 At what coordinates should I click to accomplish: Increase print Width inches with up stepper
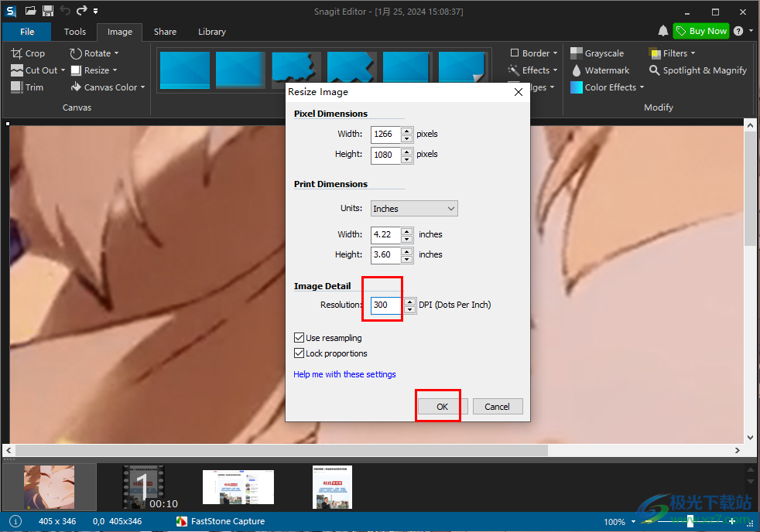point(407,231)
